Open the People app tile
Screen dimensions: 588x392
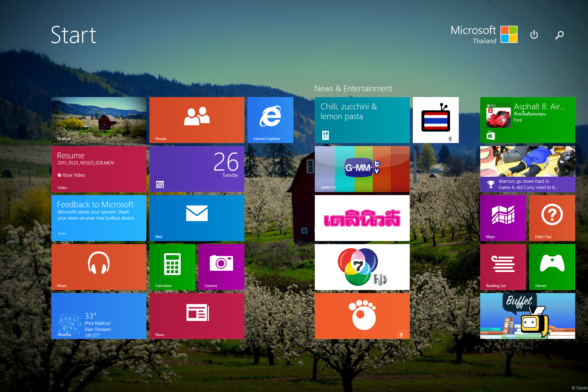pyautogui.click(x=197, y=120)
